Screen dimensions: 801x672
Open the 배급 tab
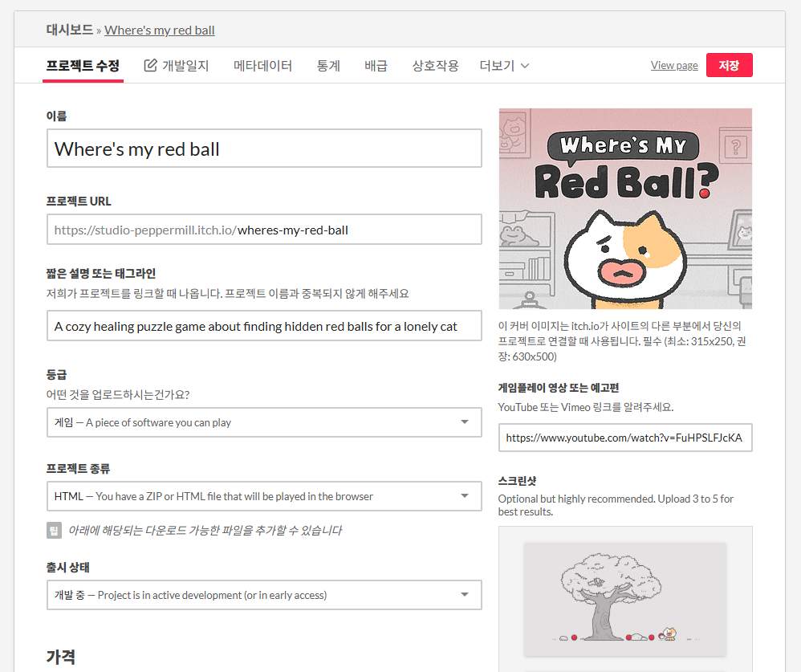click(x=376, y=66)
